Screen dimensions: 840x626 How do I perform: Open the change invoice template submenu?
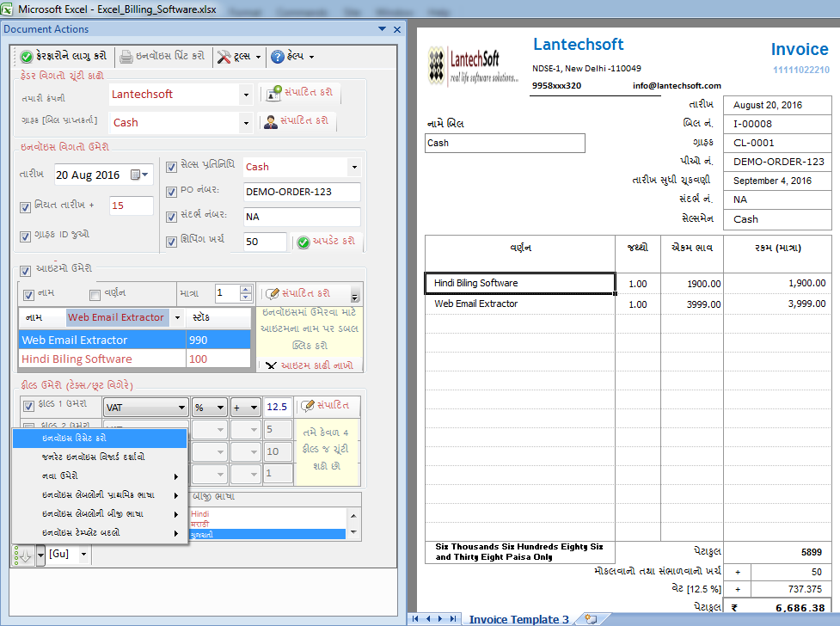coord(101,533)
